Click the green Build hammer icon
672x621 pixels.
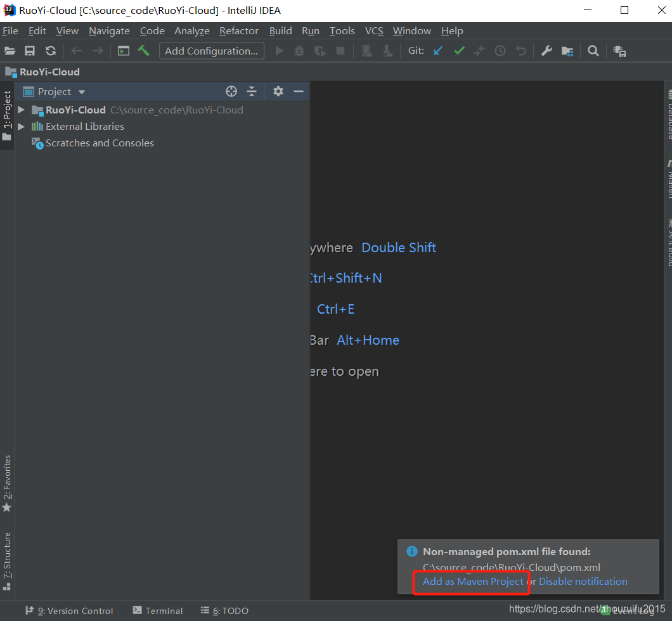[x=143, y=51]
